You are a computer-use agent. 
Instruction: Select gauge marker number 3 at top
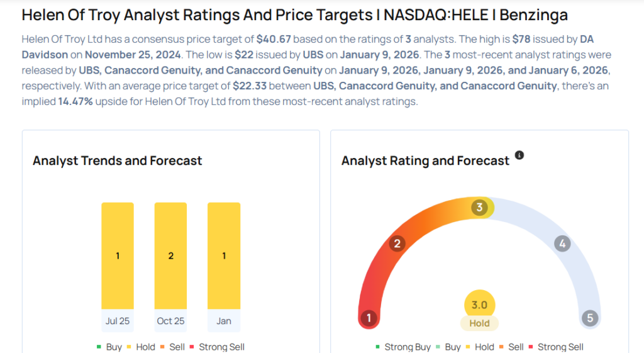pyautogui.click(x=479, y=208)
